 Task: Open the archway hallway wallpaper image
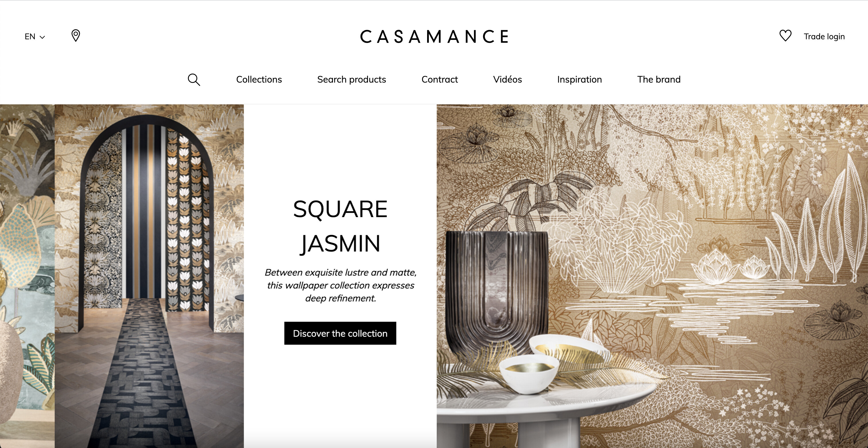tap(149, 276)
